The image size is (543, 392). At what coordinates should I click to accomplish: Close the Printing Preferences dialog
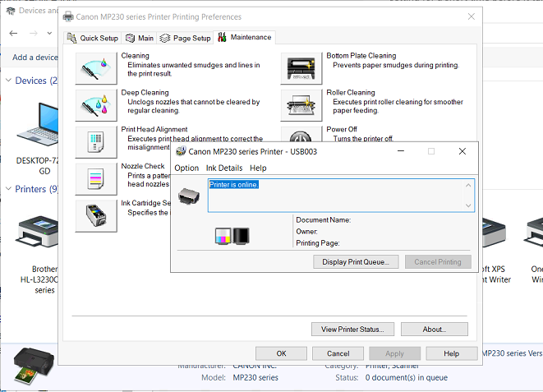(x=471, y=16)
